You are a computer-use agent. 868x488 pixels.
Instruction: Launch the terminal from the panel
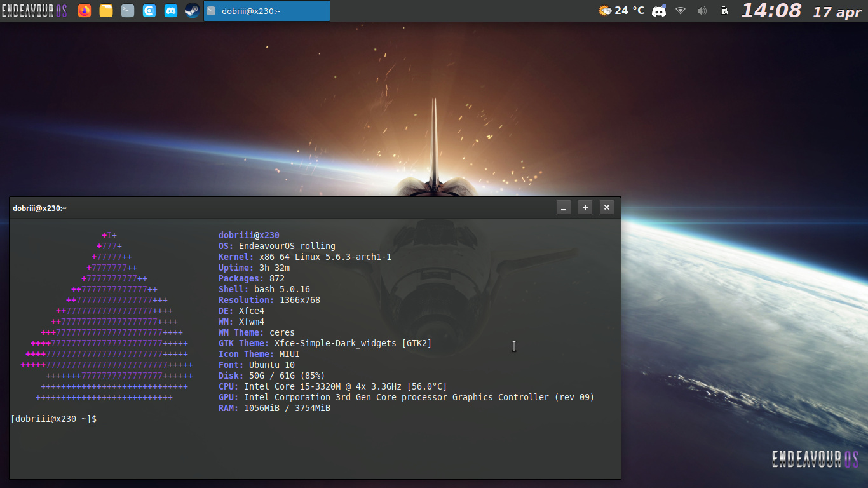(x=128, y=11)
